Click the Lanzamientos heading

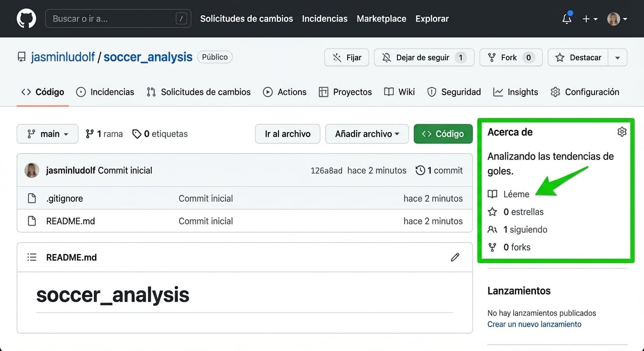(x=519, y=291)
